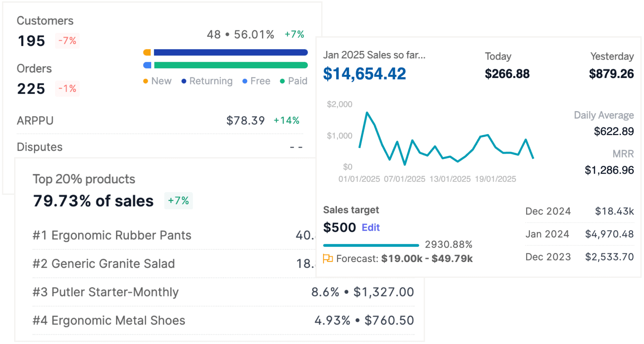
Task: Click the $2,533.70 Dec 2023 amount
Action: [609, 257]
